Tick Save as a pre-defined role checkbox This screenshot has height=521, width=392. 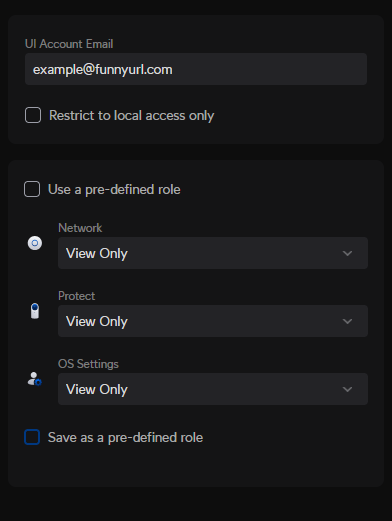(32, 437)
